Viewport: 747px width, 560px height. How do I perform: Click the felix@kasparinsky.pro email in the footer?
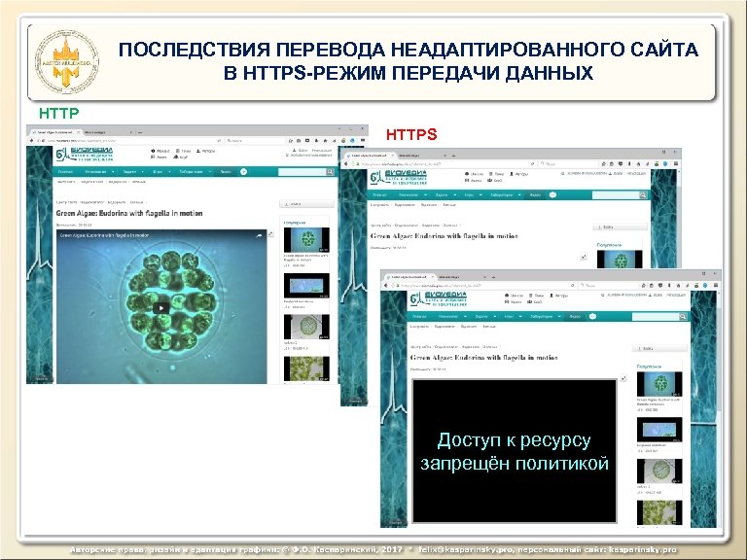tap(466, 549)
